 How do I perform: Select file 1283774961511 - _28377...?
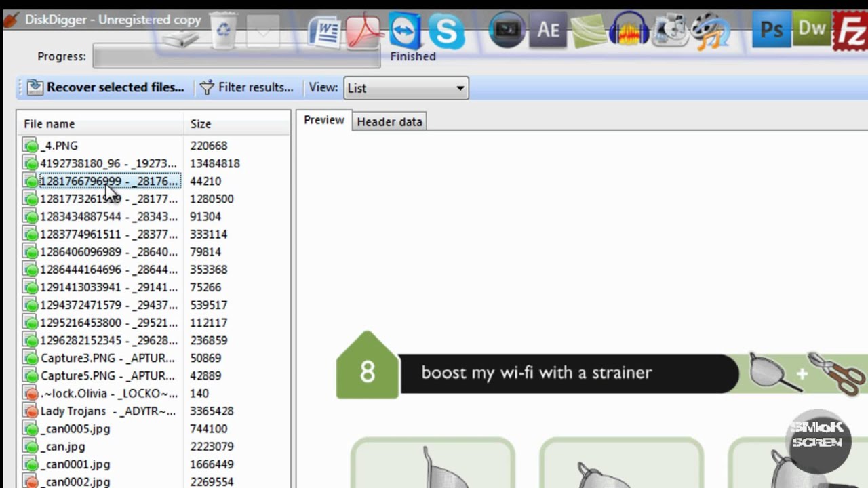coord(108,234)
